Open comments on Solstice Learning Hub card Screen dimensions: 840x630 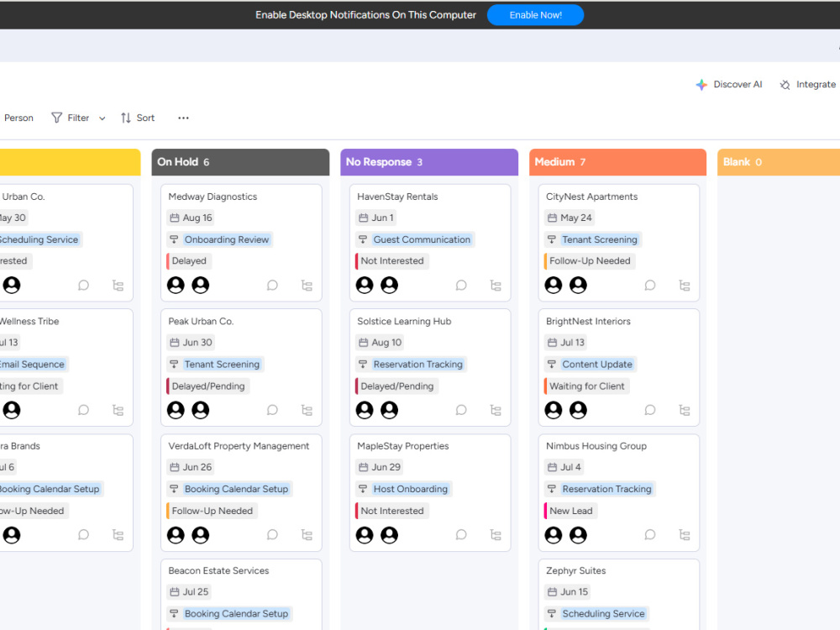tap(460, 410)
